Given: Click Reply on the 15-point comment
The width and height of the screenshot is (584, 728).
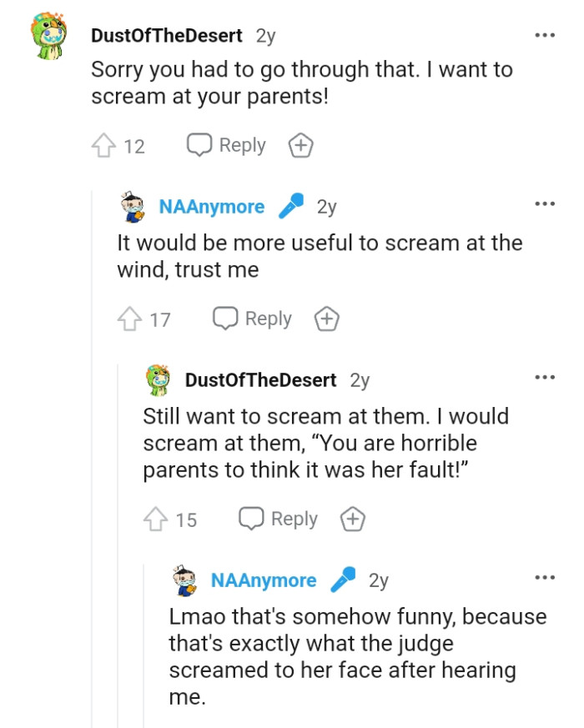Looking at the screenshot, I should (292, 518).
